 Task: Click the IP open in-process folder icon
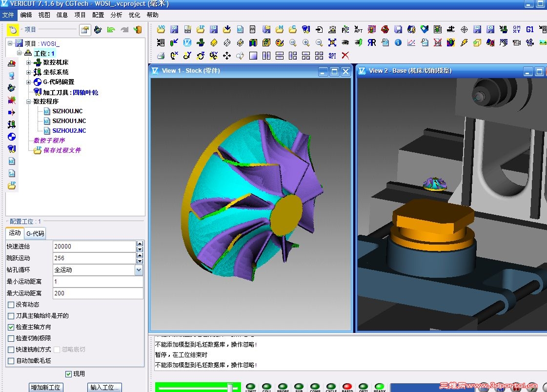(x=200, y=29)
